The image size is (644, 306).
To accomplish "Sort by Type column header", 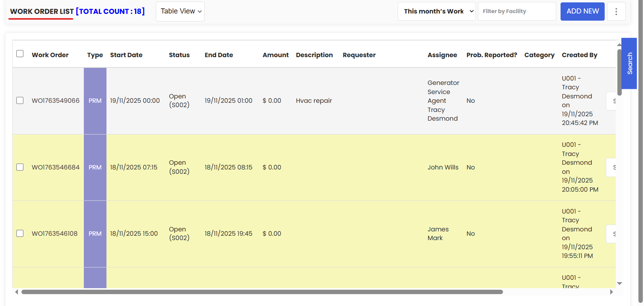I will pyautogui.click(x=95, y=55).
